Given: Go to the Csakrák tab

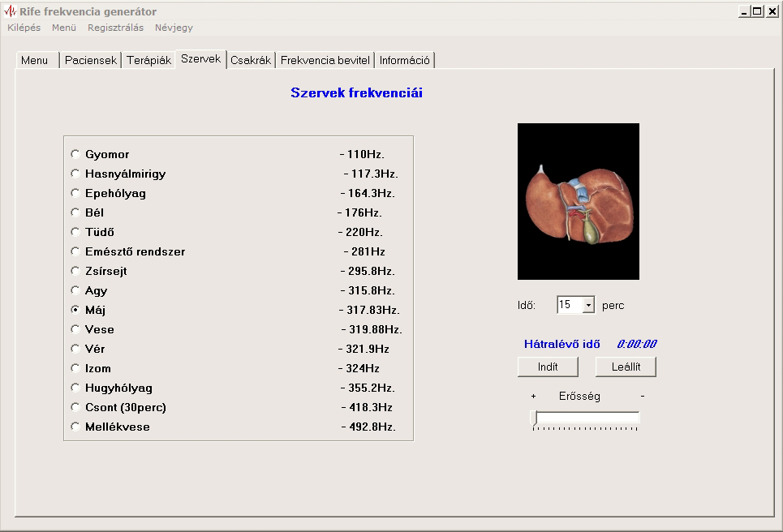Looking at the screenshot, I should (x=251, y=60).
